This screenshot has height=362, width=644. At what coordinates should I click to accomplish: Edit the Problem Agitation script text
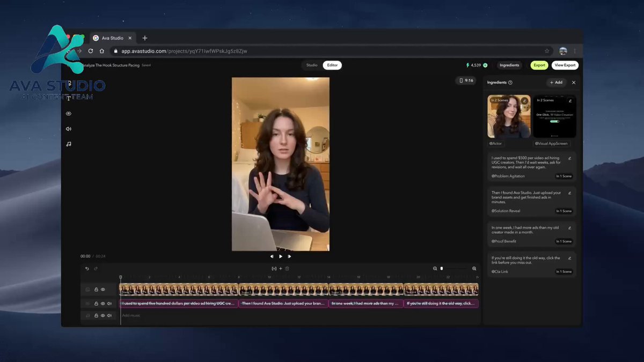pyautogui.click(x=570, y=158)
